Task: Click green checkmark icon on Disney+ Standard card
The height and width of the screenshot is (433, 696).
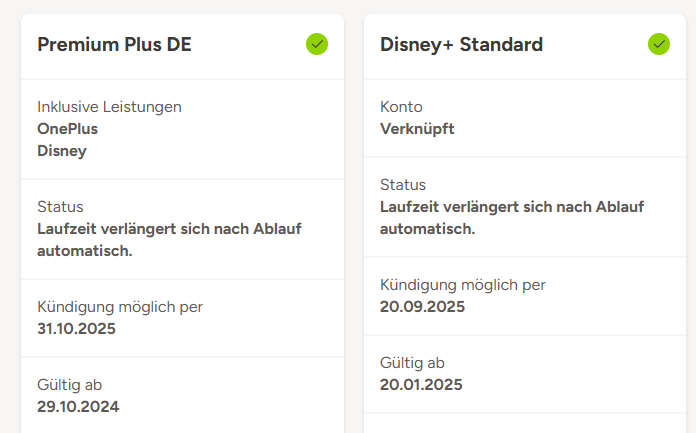Action: tap(659, 44)
